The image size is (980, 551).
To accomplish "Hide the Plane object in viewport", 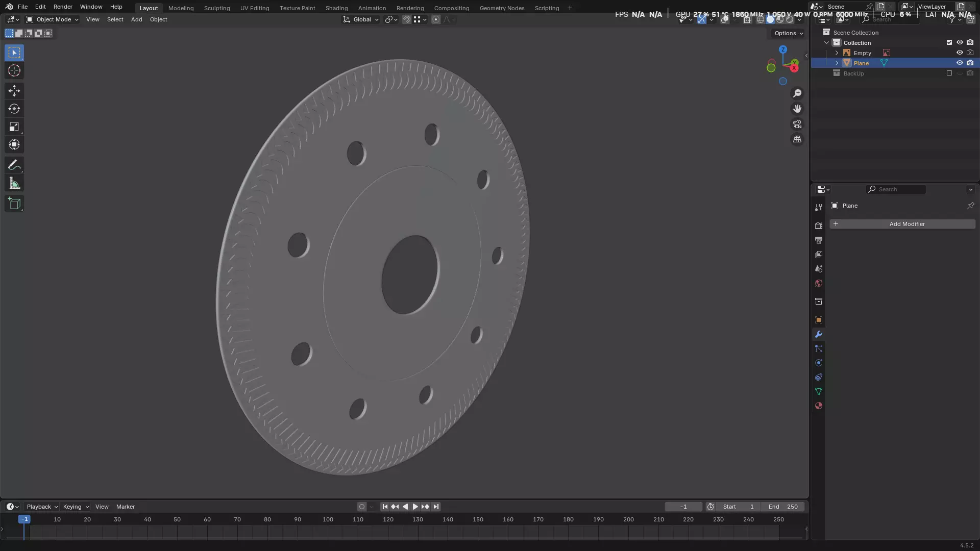I will click(960, 63).
